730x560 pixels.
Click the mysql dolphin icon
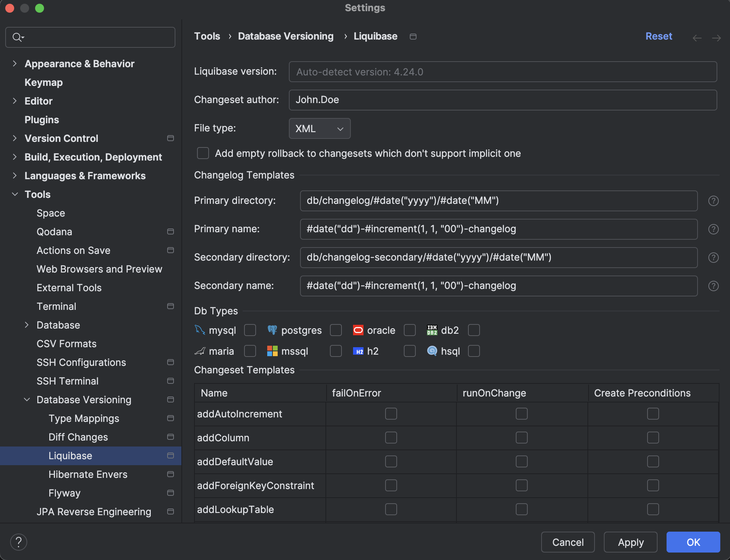click(200, 330)
